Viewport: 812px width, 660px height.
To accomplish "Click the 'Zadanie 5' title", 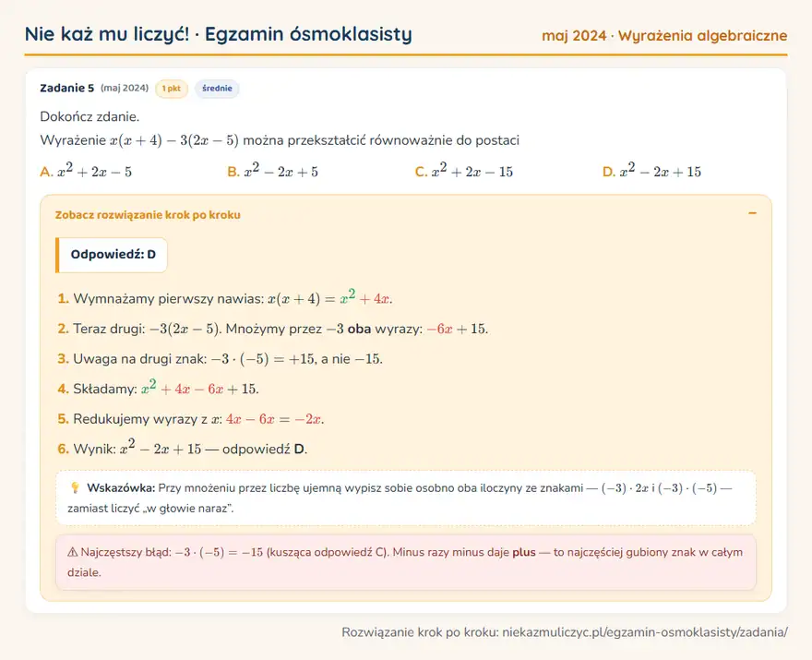I will 67,88.
